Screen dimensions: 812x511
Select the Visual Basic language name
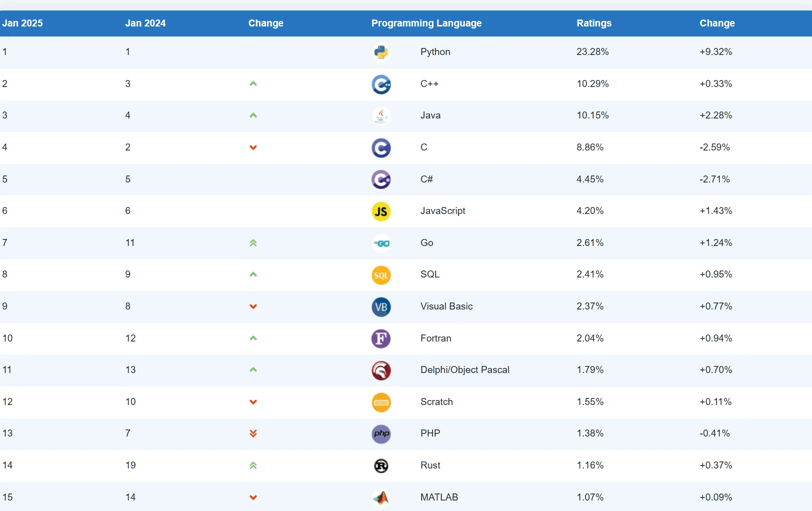point(446,306)
